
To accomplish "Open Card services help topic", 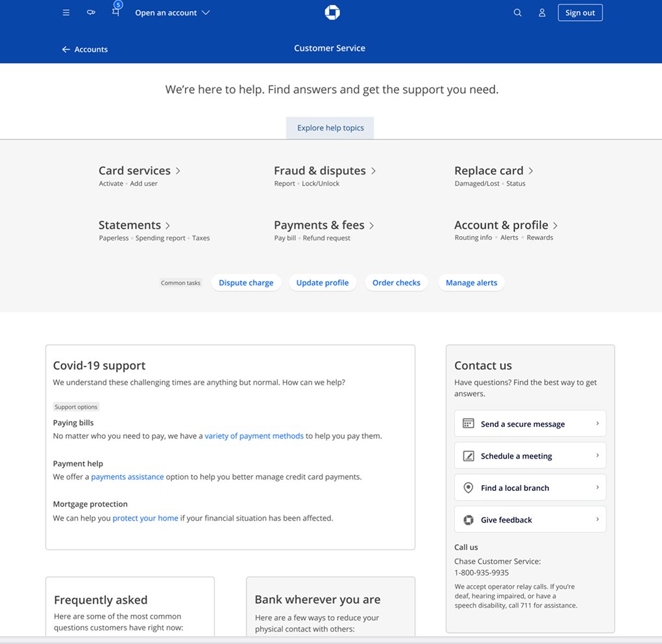I will point(134,171).
